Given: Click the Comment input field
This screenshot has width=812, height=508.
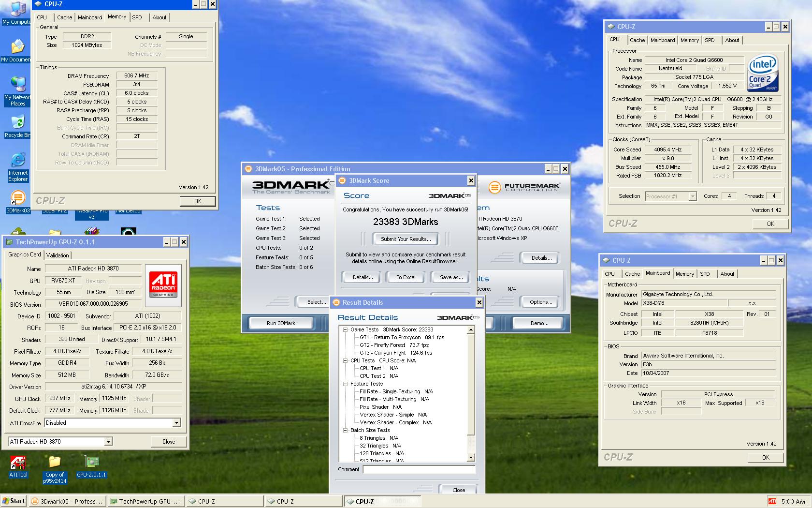Looking at the screenshot, I should (x=419, y=469).
